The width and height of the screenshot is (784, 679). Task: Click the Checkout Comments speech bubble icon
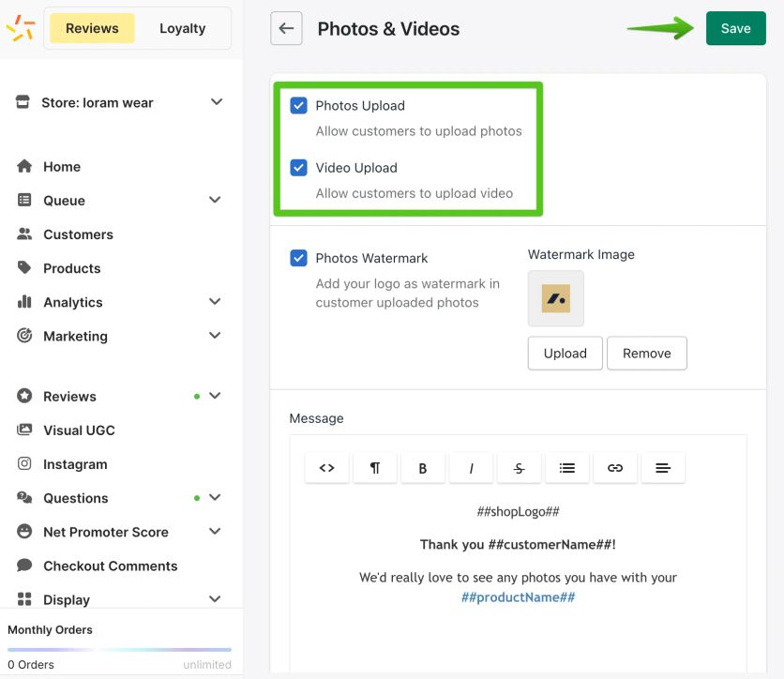coord(24,565)
